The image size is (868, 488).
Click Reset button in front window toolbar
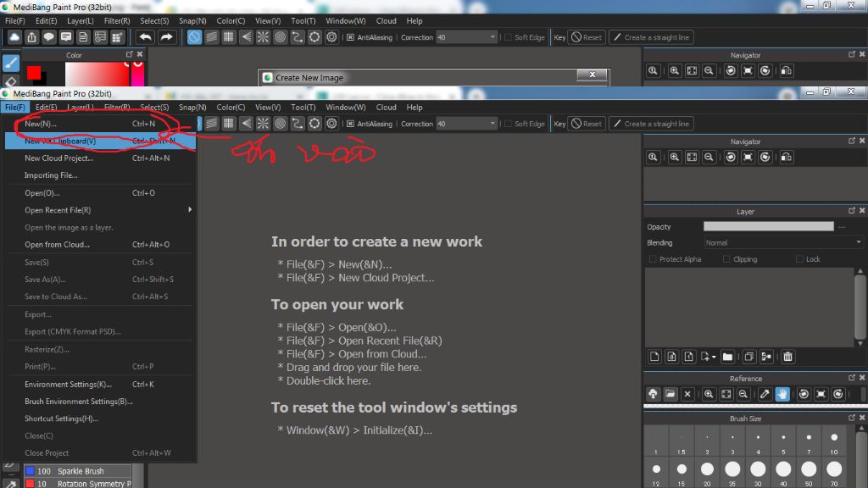(587, 124)
